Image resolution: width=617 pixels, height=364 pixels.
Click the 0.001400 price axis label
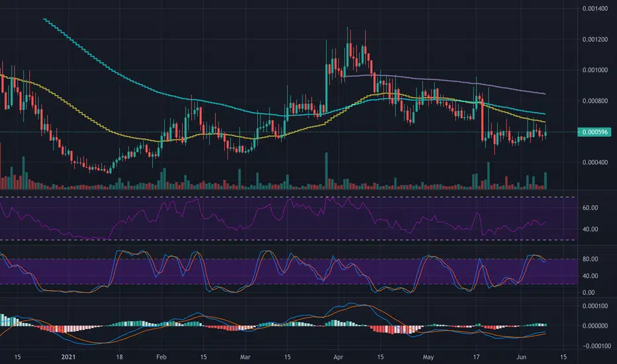point(595,9)
